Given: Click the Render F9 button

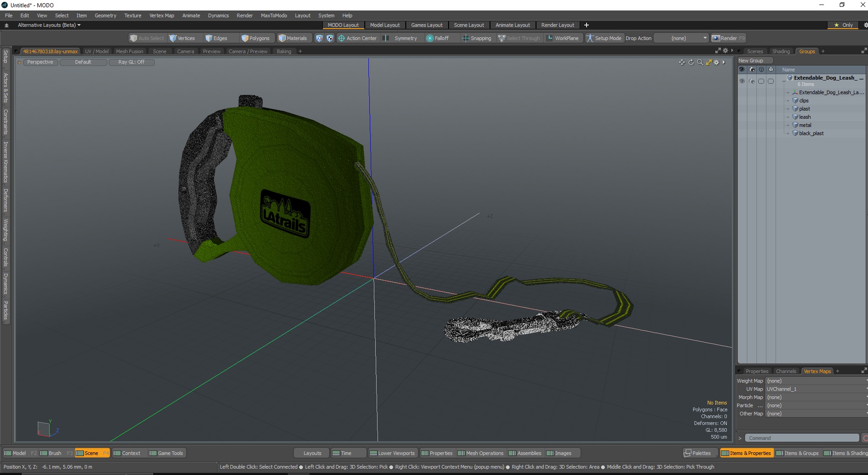Looking at the screenshot, I should click(x=728, y=38).
